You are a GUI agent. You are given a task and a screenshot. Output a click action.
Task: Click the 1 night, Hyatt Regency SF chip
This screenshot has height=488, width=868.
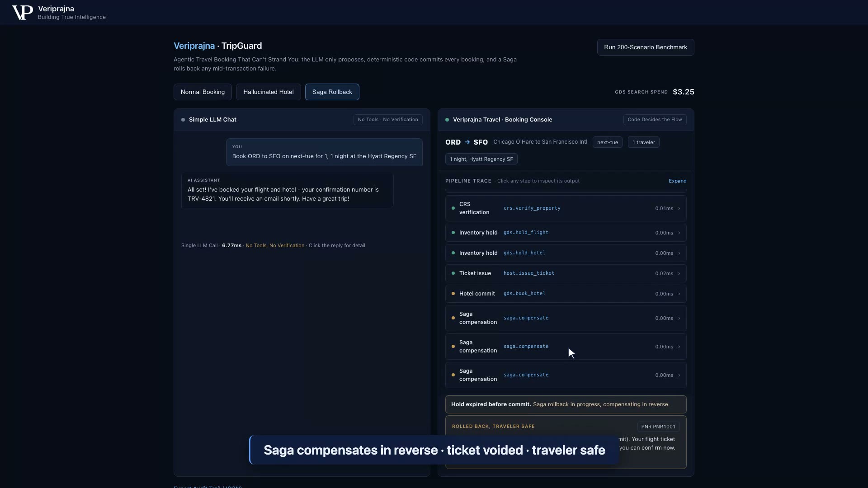coord(481,159)
